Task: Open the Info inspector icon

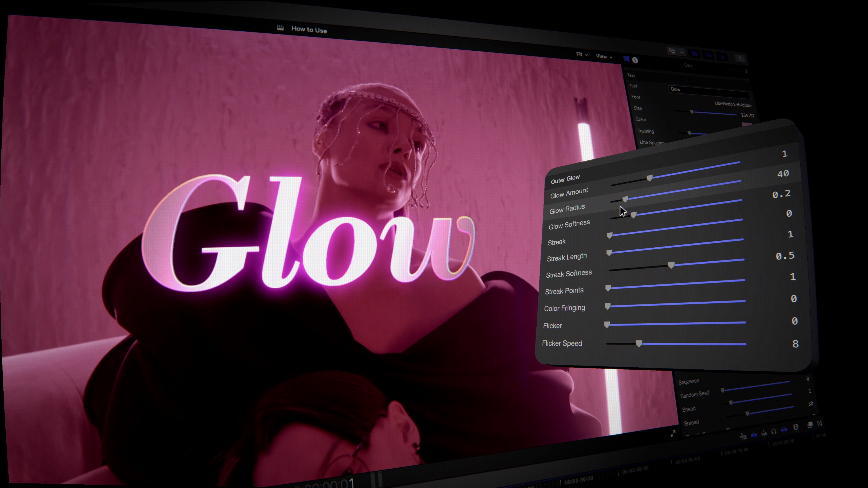Action: click(635, 60)
